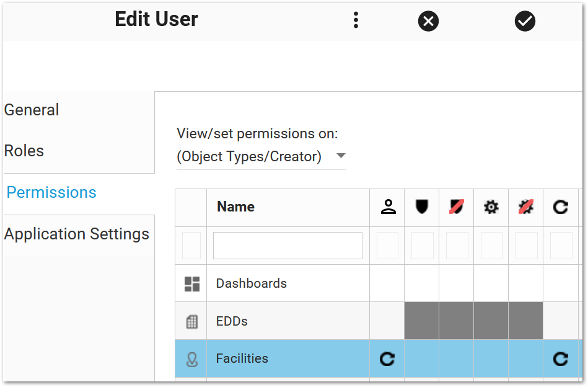Click the Dashboards grid icon

pos(191,283)
